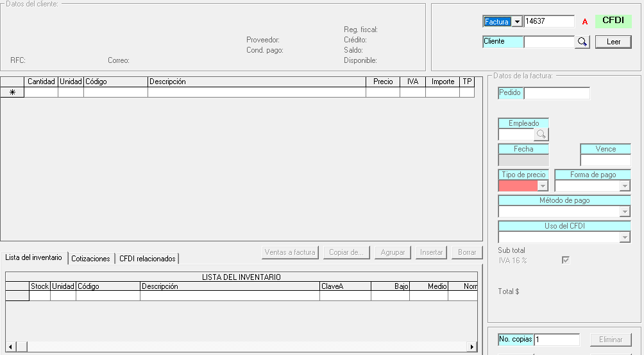The image size is (644, 355).
Task: Select the new row asterisk marker
Action: (12, 92)
